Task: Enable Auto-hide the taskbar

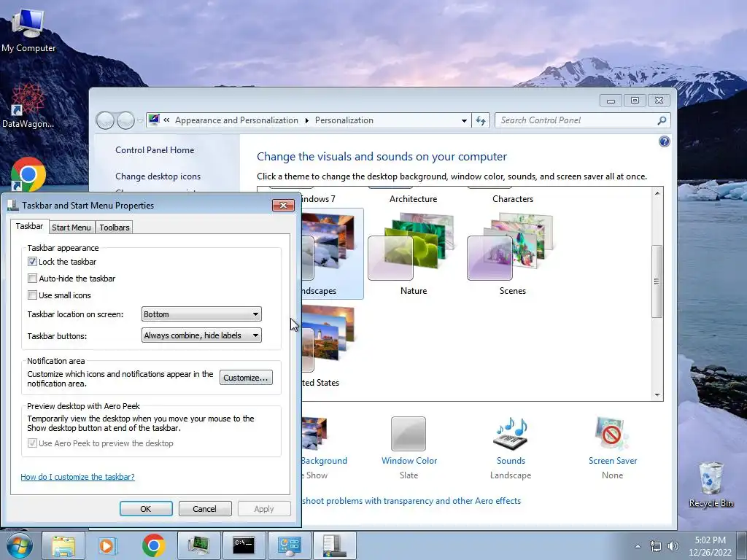Action: click(x=32, y=278)
